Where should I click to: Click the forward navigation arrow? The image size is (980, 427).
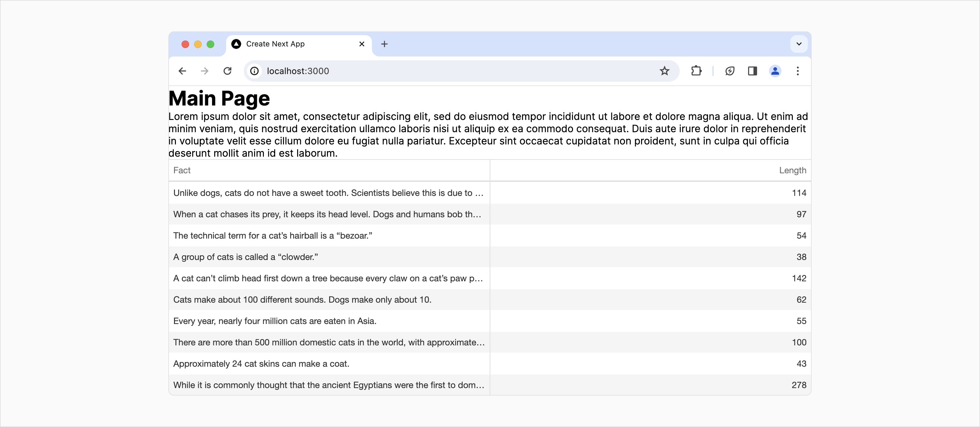coord(205,71)
